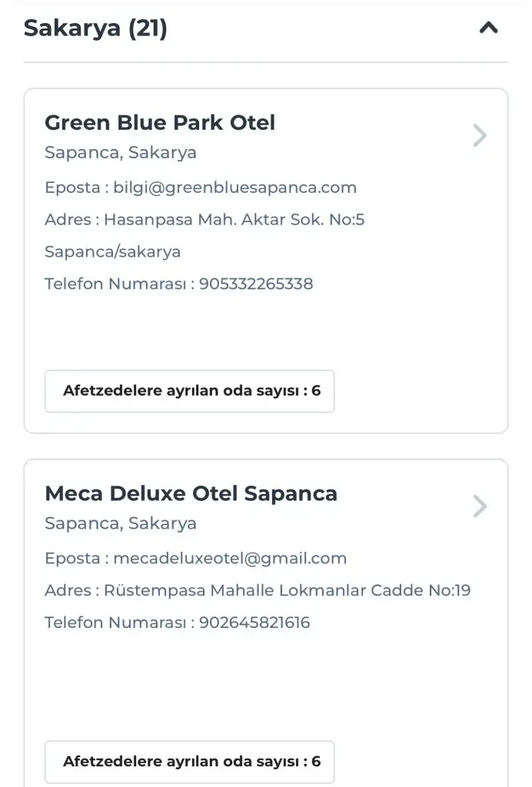Click email bilgi@greenbluesapanca.com
This screenshot has height=787, width=532.
(x=234, y=187)
